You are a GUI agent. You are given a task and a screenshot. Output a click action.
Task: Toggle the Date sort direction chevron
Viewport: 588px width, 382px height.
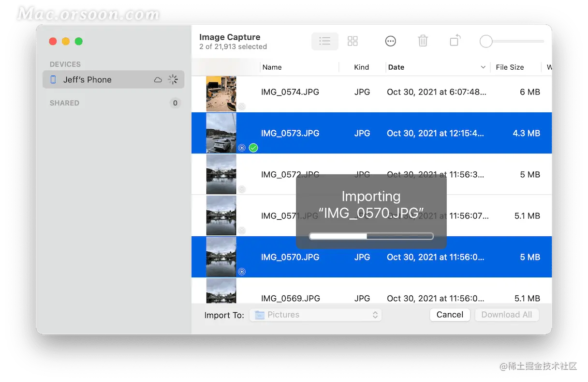[x=483, y=67]
